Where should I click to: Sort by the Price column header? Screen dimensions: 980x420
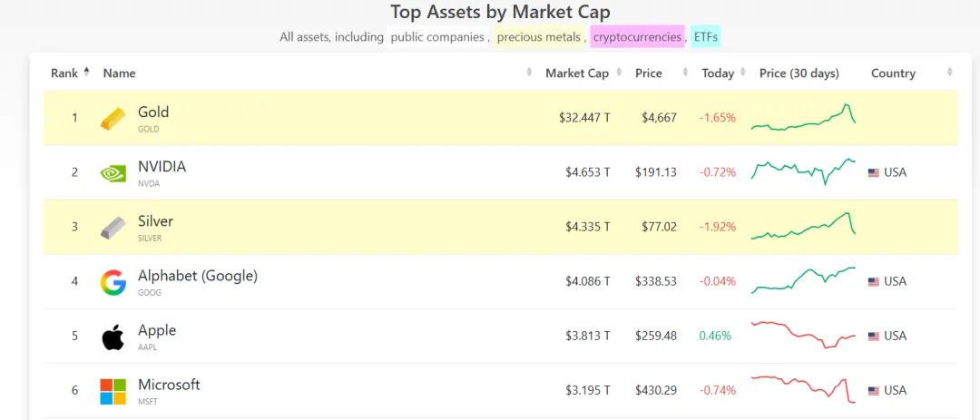pos(649,73)
